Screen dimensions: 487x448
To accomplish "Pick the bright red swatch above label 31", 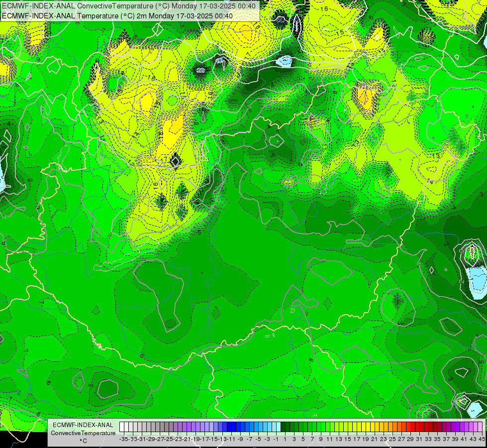I will coord(421,427).
